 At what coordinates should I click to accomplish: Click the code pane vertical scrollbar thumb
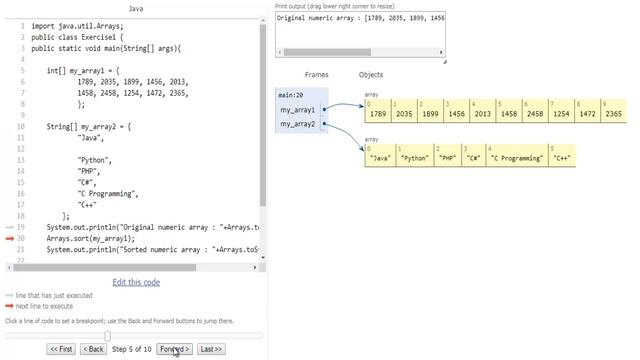pyautogui.click(x=263, y=115)
